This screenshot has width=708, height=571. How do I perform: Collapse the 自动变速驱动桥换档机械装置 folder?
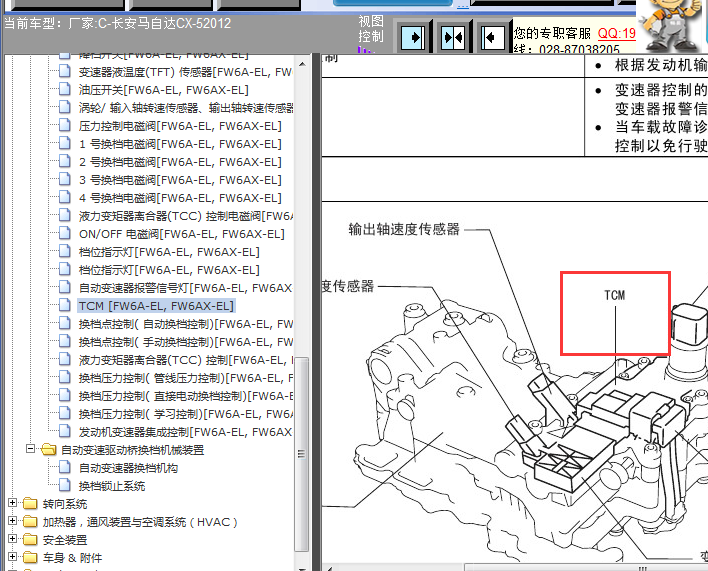pos(30,449)
